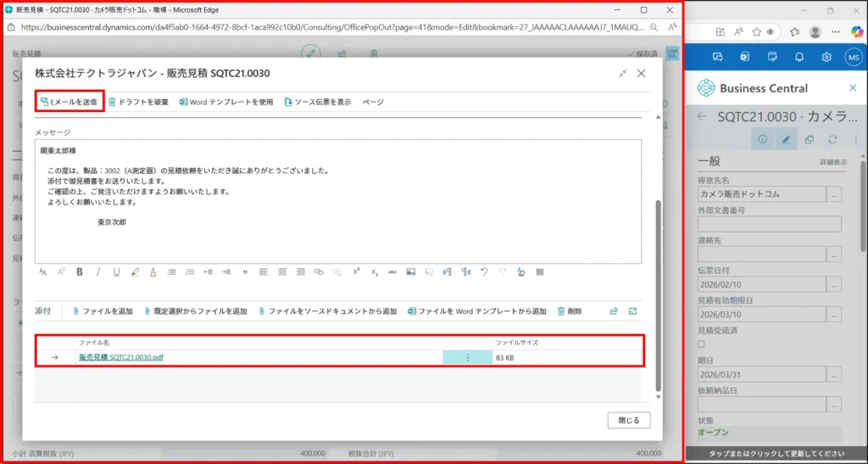This screenshot has height=464, width=868.
Task: Click the edit pencil icon in side panel
Action: [x=786, y=139]
